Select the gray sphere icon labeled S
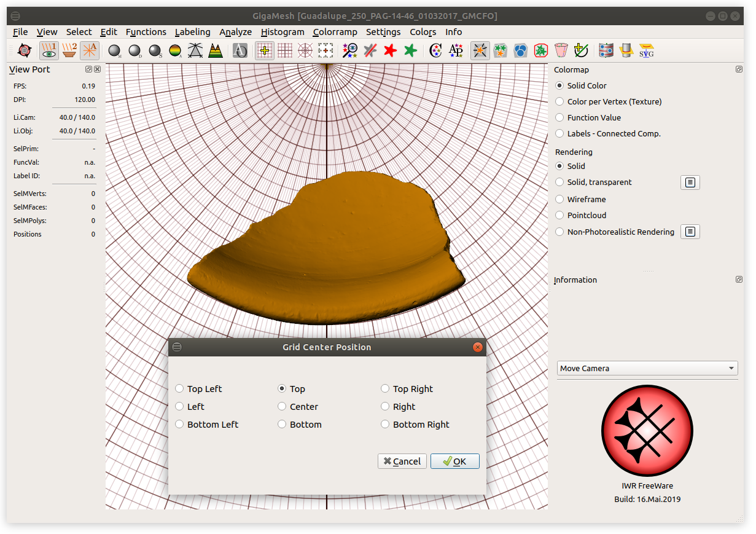The height and width of the screenshot is (534, 756). pyautogui.click(x=155, y=50)
